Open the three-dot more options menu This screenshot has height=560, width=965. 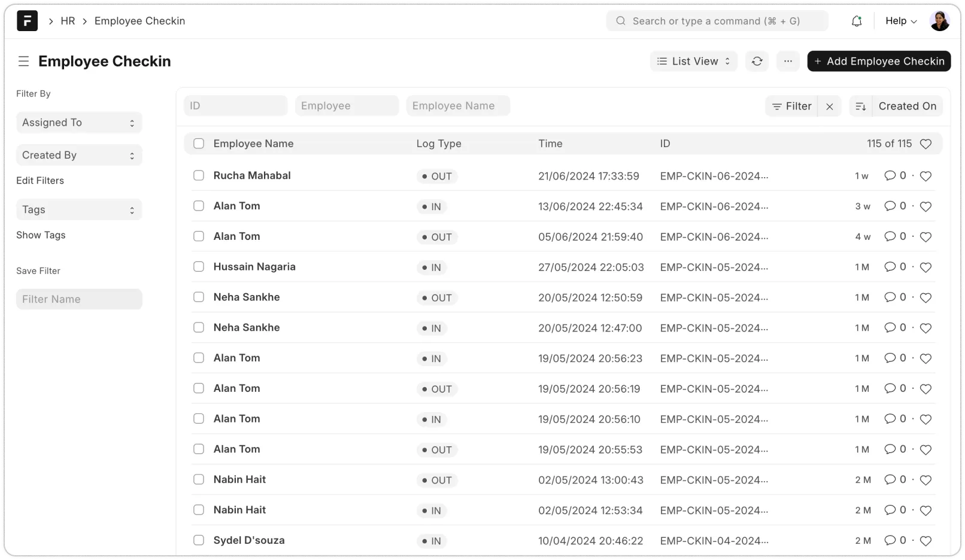pyautogui.click(x=788, y=61)
